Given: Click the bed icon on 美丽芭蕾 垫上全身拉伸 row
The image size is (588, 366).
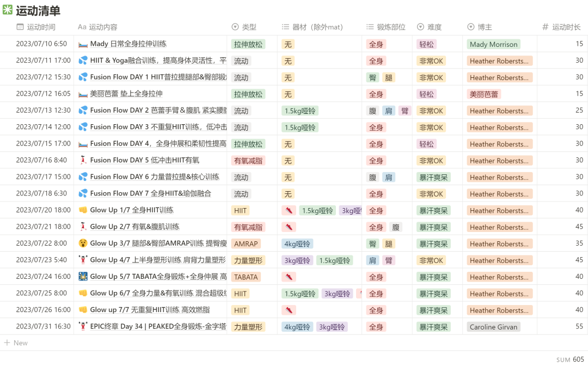Looking at the screenshot, I should [x=83, y=94].
